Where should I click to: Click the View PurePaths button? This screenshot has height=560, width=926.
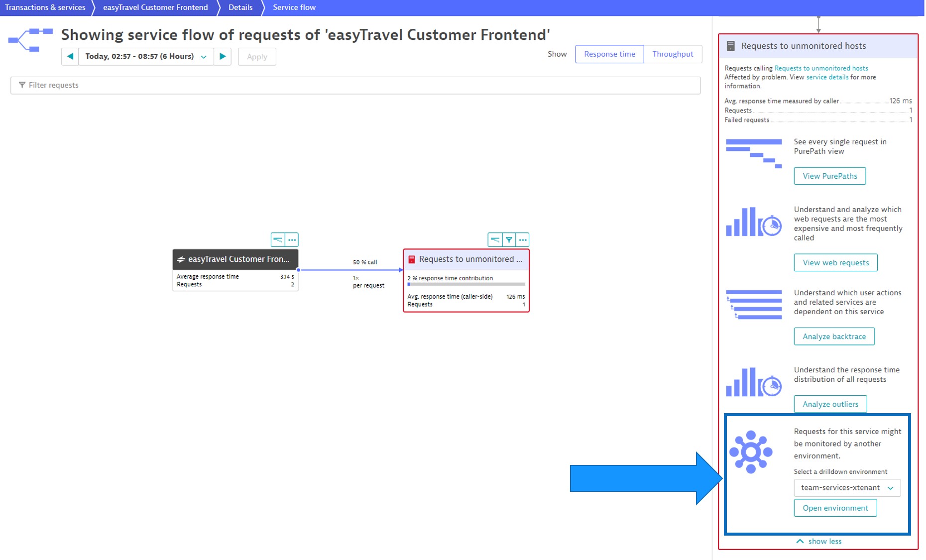point(829,176)
